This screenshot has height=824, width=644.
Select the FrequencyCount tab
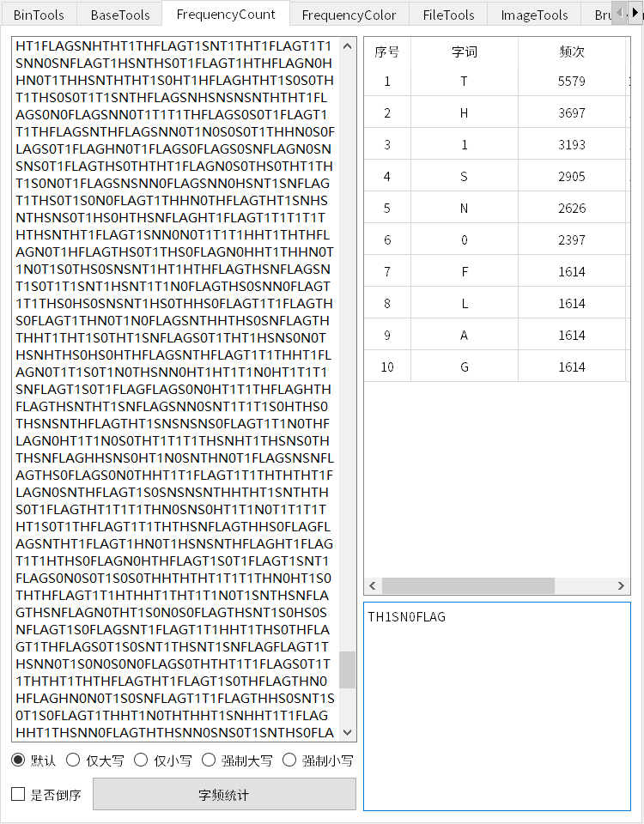pyautogui.click(x=226, y=14)
